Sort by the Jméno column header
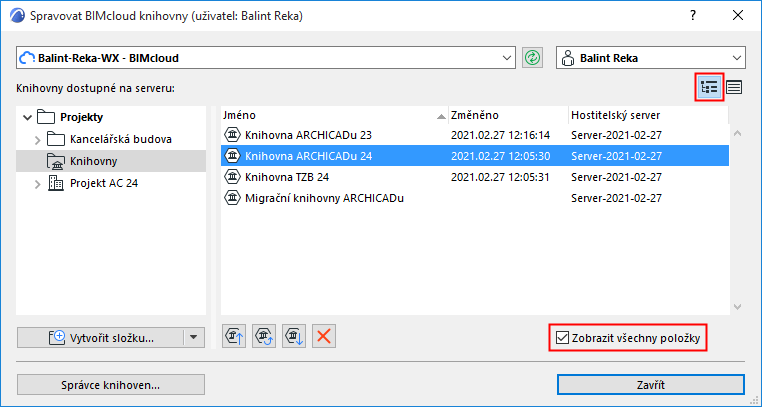The width and height of the screenshot is (762, 407). tap(334, 116)
